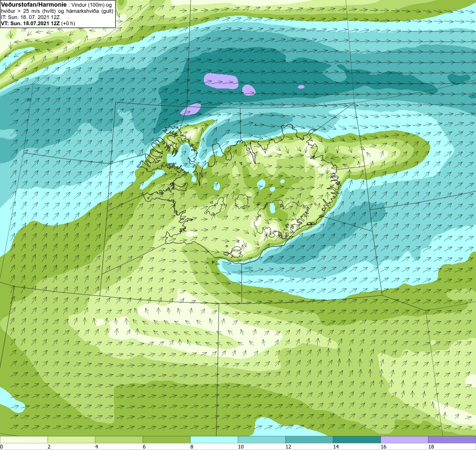
Task: Click the Veðurstofan/Harmonie title text
Action: tap(34, 5)
